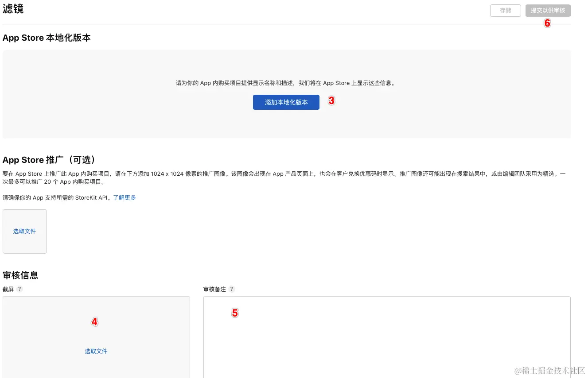Click the localization prompt text 请为你的 App
This screenshot has height=378, width=588.
tap(285, 83)
